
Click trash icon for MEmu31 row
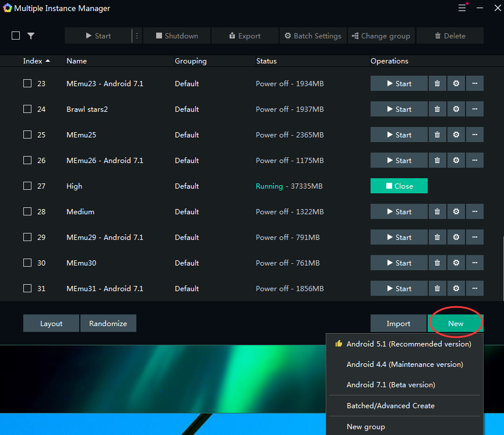437,289
